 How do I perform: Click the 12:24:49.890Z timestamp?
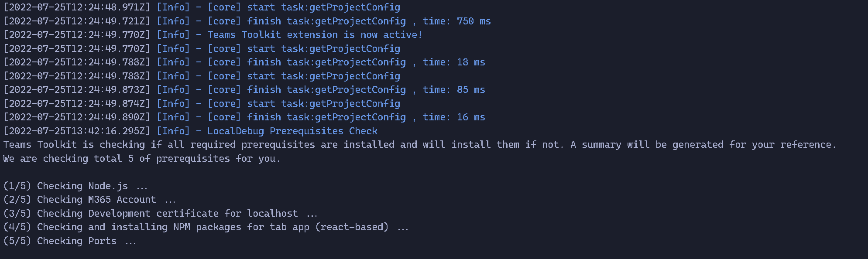click(x=77, y=117)
